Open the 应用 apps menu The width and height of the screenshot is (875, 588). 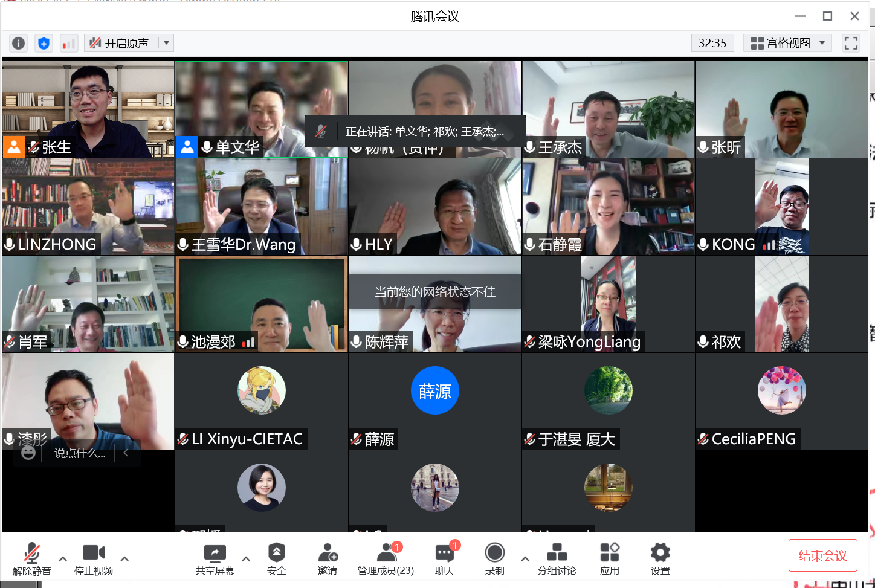point(609,559)
